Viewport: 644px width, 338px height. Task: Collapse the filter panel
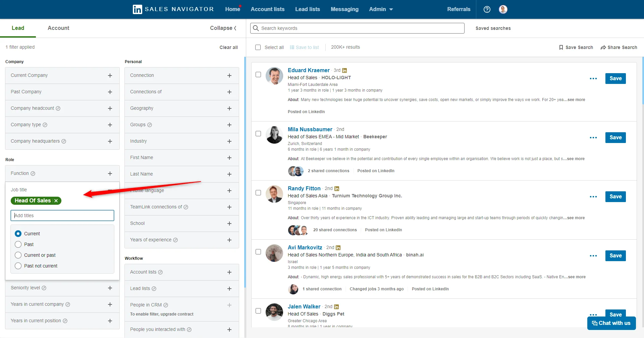click(223, 28)
